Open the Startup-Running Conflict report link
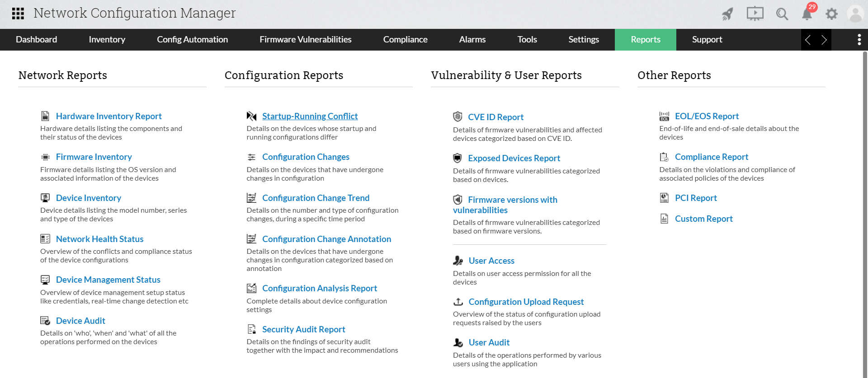The width and height of the screenshot is (868, 378). click(x=310, y=116)
